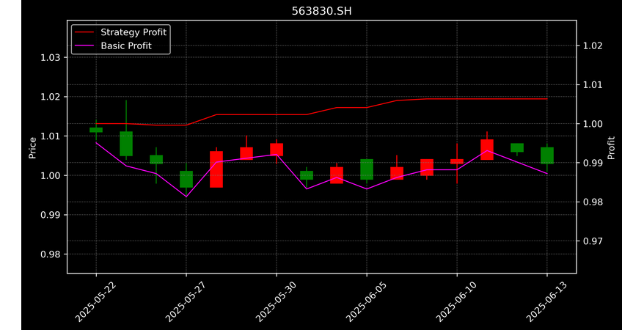Click the red candlestick above 2025-05-30
Screen dimensions: 644x330
[277, 150]
